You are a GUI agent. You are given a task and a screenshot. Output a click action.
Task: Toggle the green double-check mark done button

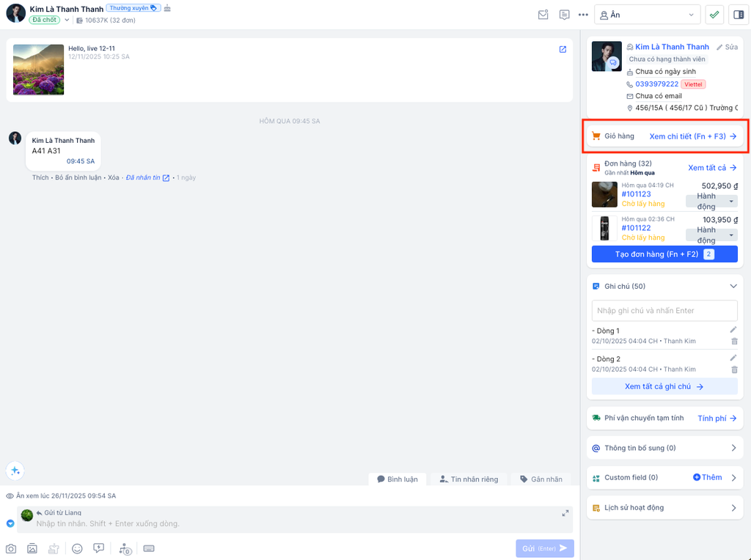click(x=714, y=15)
